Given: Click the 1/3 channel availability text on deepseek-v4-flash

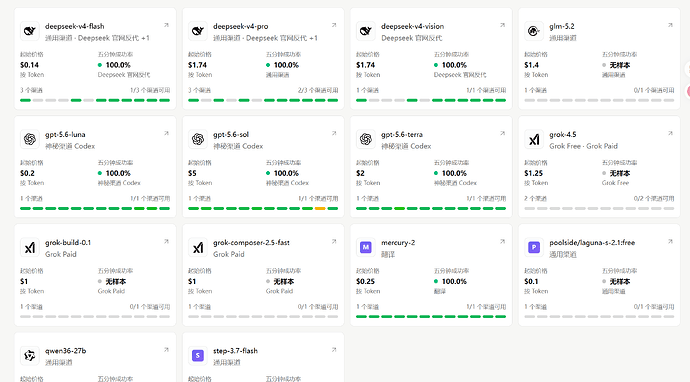Looking at the screenshot, I should tap(150, 90).
